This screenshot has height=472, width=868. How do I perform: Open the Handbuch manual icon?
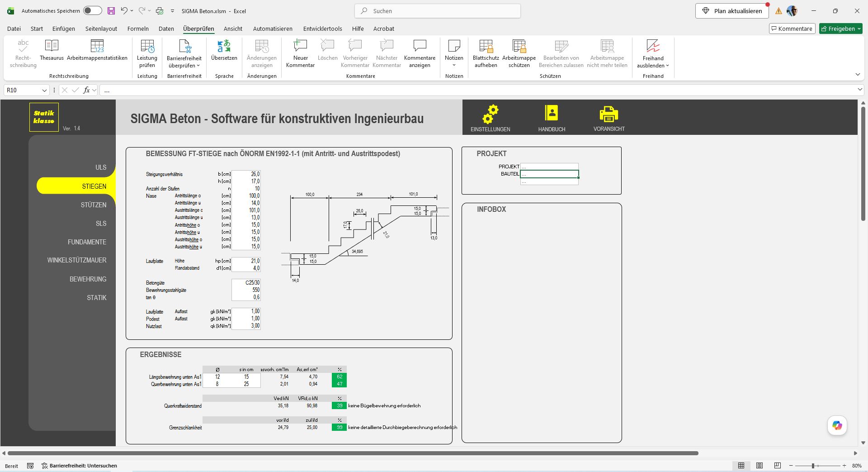[552, 113]
